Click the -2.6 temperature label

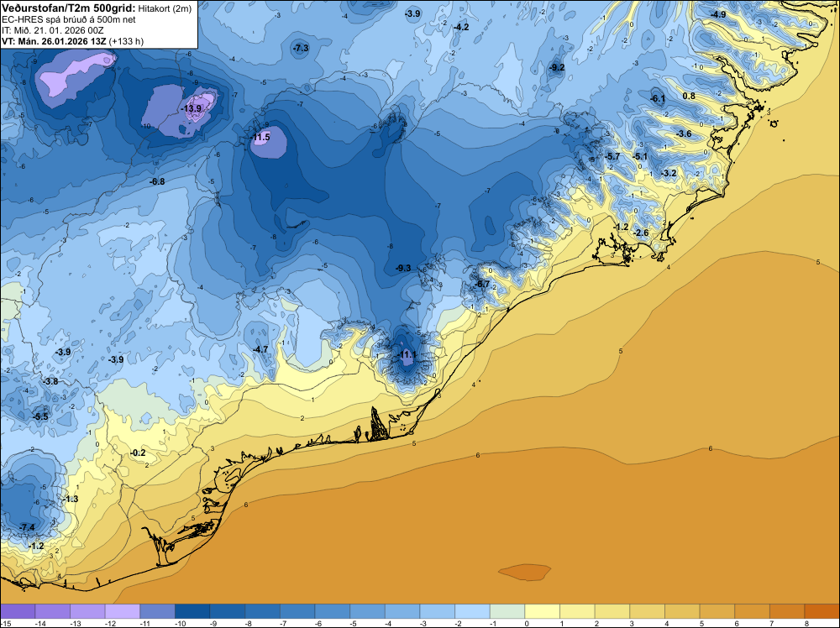(x=641, y=233)
